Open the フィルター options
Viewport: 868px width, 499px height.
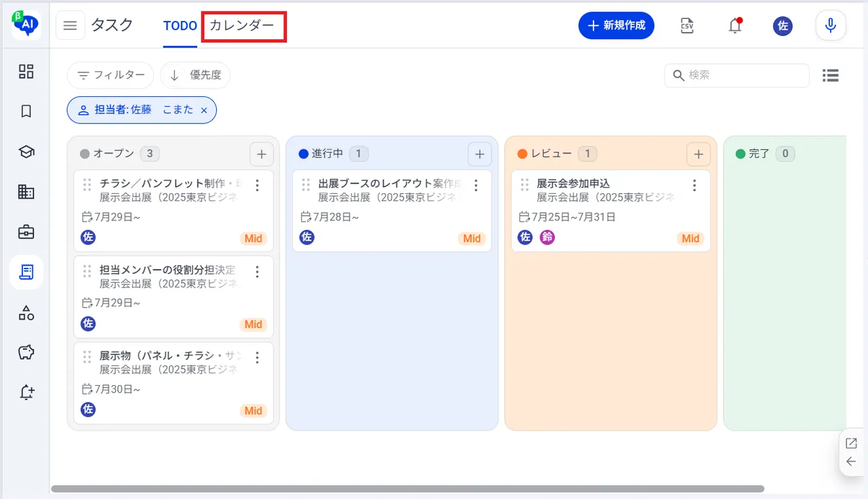[111, 75]
